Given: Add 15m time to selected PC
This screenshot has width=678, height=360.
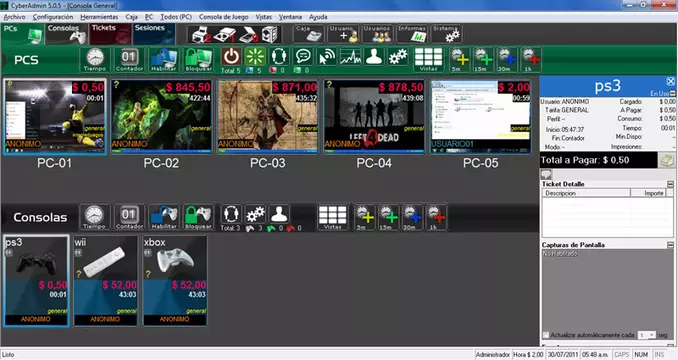Looking at the screenshot, I should coord(483,59).
